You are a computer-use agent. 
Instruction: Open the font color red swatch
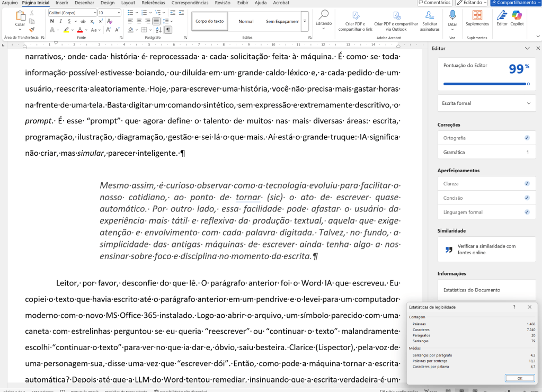click(79, 30)
